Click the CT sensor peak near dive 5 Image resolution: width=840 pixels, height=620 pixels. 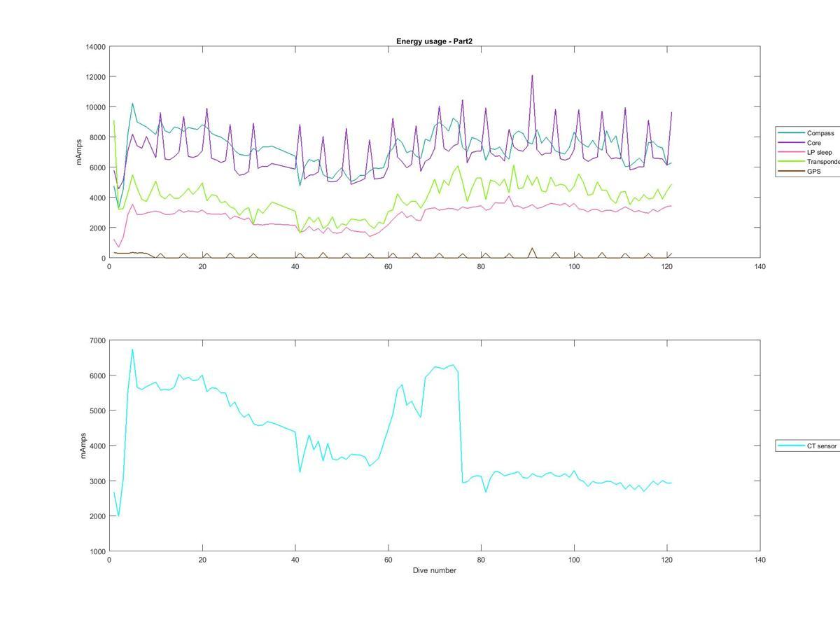click(x=132, y=350)
